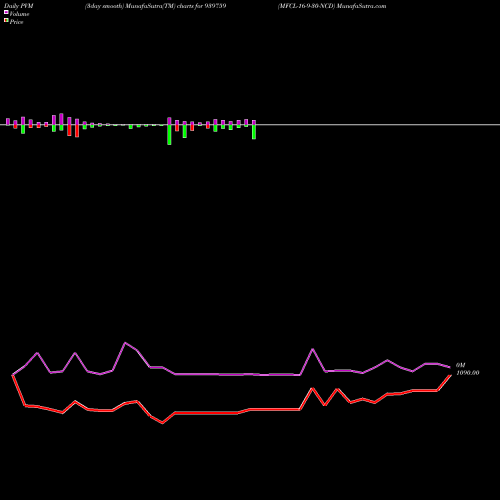Screen dimensions: 500x500
Task: Click the '(3day smooth) MunafaSutra(TM) charts for 939759' heading
Action: (x=156, y=6)
